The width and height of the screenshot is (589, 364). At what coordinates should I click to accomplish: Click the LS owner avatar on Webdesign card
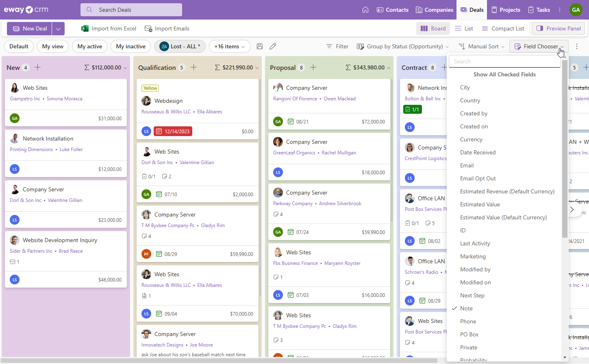(146, 131)
